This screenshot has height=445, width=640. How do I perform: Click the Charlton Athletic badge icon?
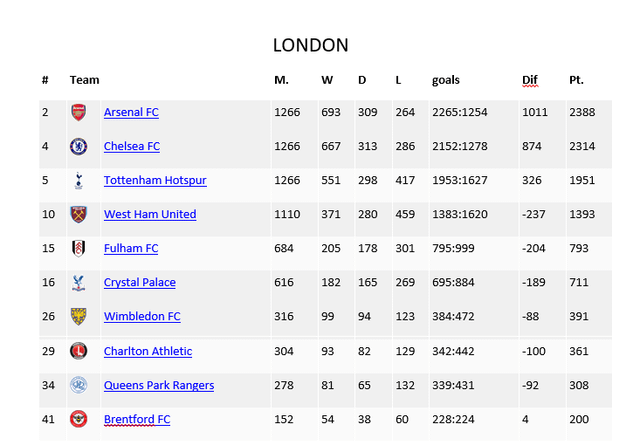[x=78, y=351]
